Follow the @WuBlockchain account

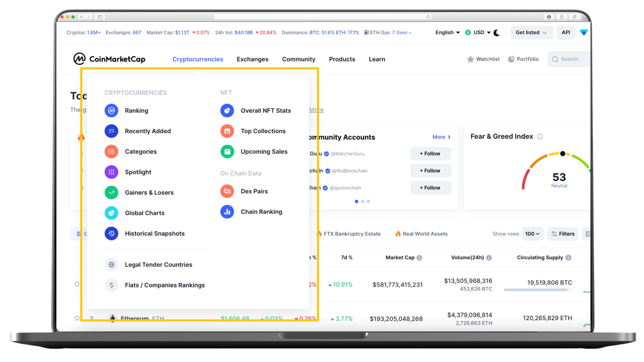pos(430,171)
